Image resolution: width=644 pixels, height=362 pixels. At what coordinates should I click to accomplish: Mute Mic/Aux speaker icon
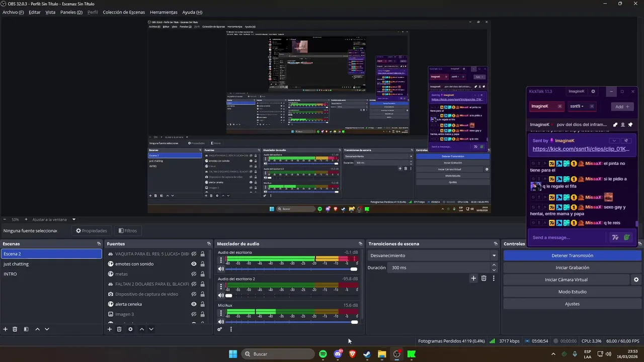221,322
